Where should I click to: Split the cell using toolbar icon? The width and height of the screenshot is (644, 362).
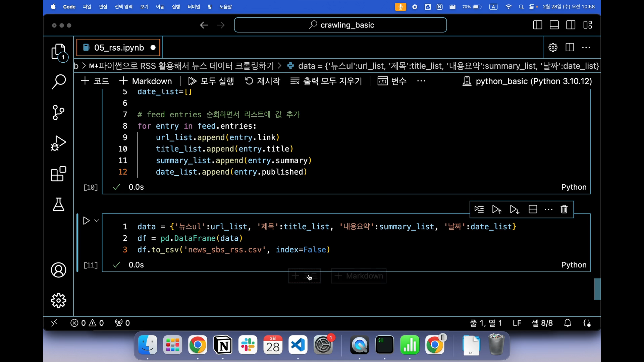[533, 209]
